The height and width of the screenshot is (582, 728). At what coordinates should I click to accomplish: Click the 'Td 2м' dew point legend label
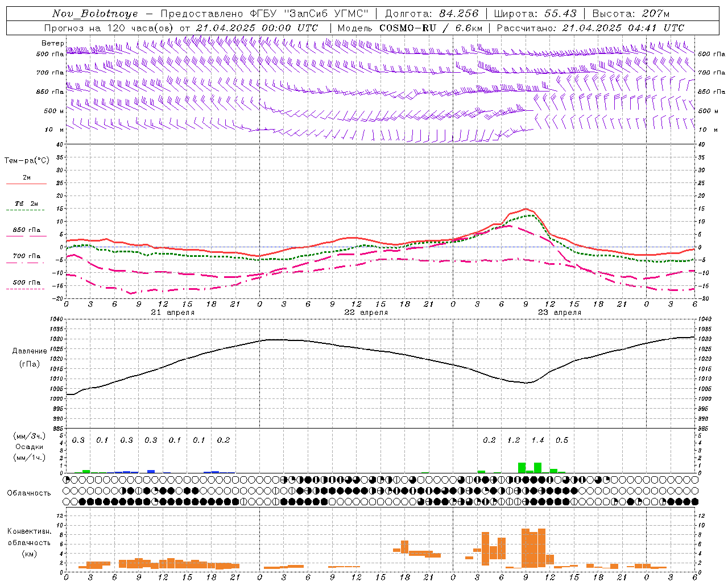tap(27, 203)
